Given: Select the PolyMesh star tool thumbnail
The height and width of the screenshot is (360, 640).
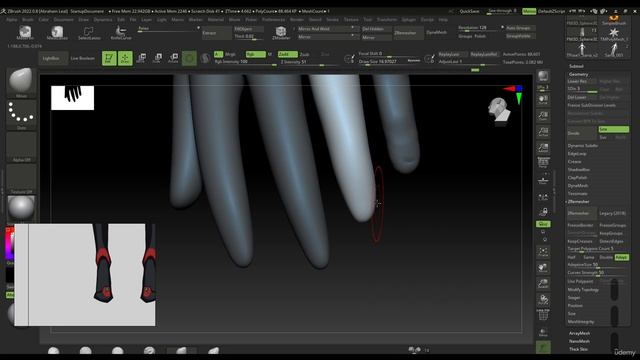Looking at the screenshot, I should (613, 33).
